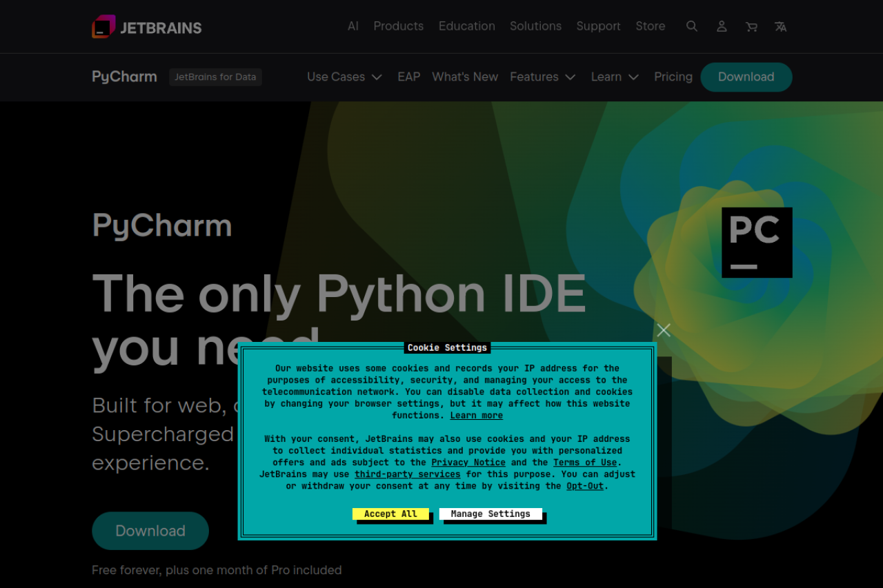
Task: Open the Pricing page
Action: (673, 77)
